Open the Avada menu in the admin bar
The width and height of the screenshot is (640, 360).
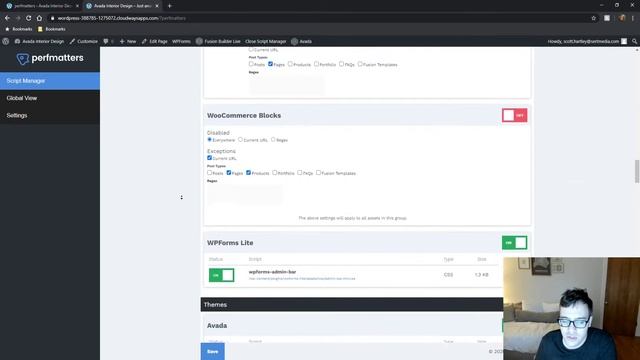pos(301,41)
